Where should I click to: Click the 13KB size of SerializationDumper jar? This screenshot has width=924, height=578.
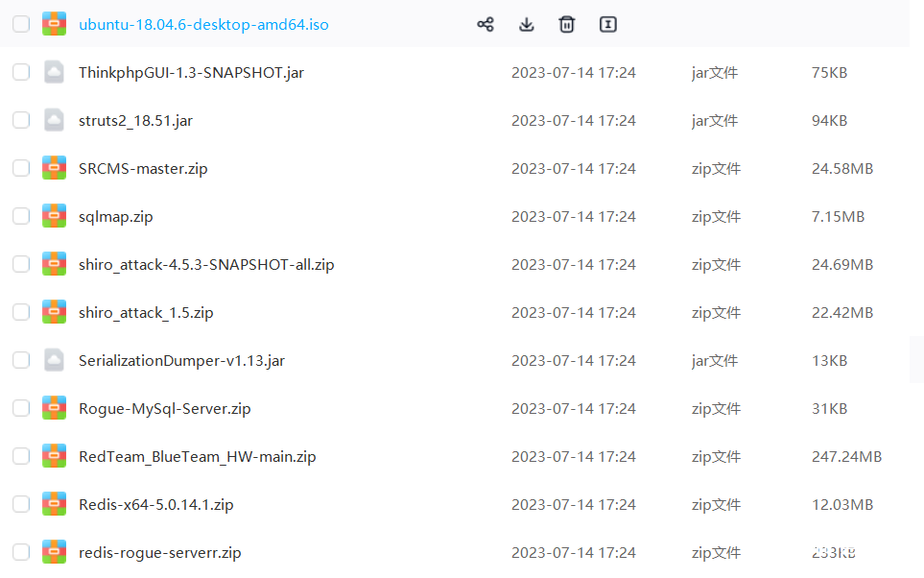tap(829, 361)
